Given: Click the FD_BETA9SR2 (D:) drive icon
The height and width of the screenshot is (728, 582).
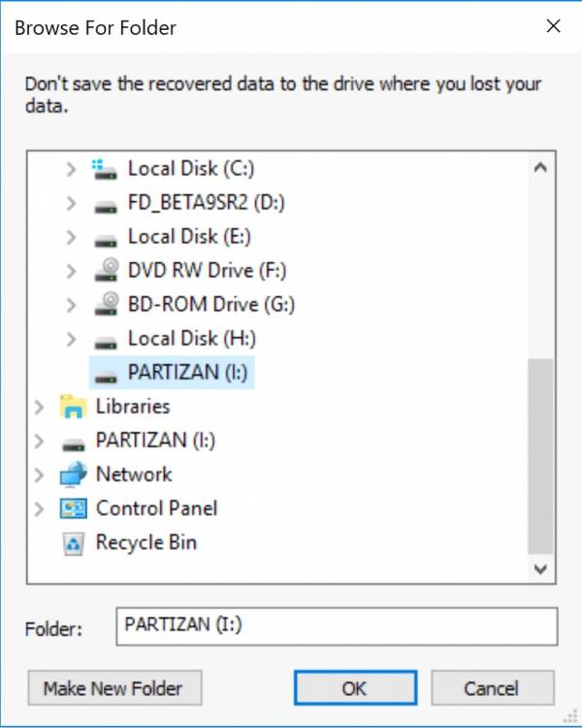Looking at the screenshot, I should coord(105,204).
